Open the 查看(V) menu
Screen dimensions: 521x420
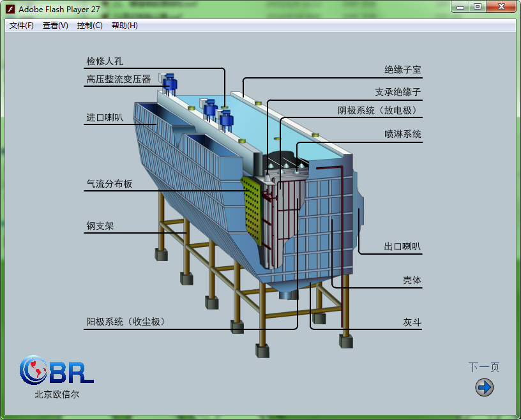pyautogui.click(x=56, y=26)
